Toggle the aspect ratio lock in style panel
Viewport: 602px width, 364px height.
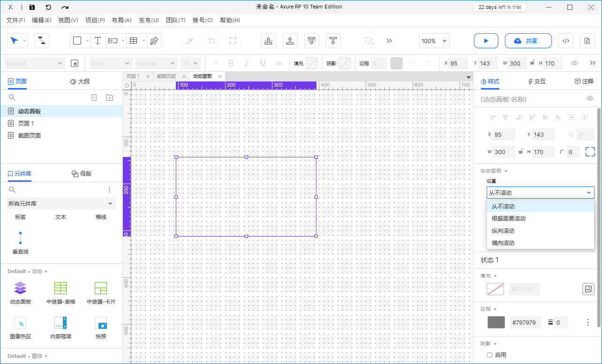point(520,152)
